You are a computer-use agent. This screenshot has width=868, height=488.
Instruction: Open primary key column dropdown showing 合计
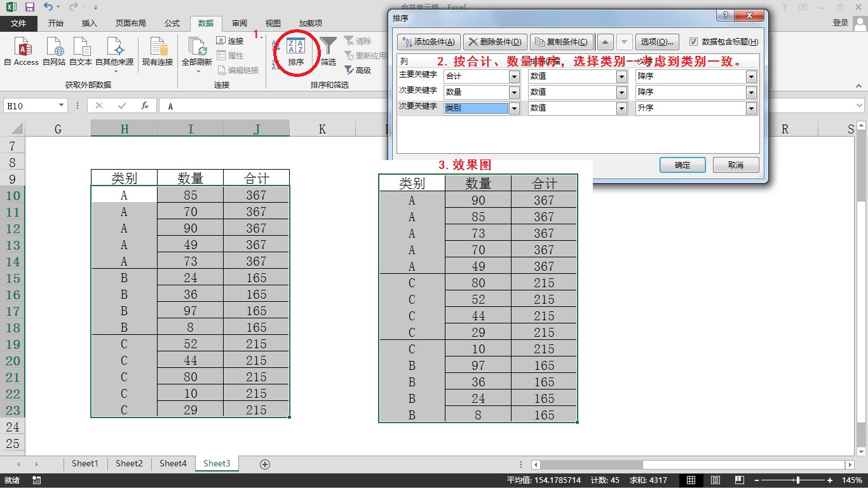click(515, 76)
